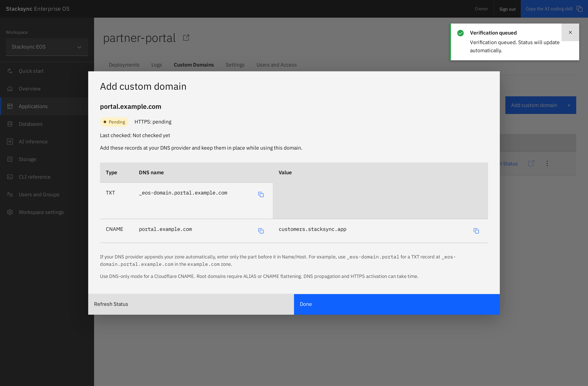Click the Done button
The width and height of the screenshot is (588, 386).
(397, 304)
